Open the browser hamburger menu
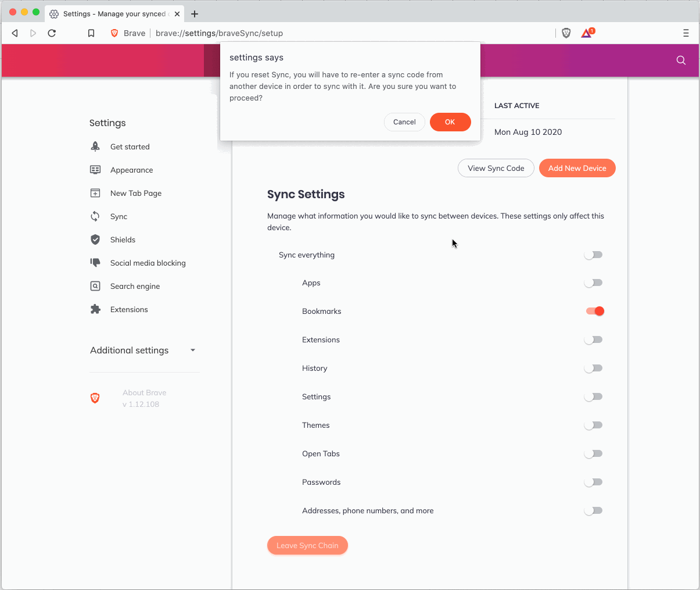The width and height of the screenshot is (700, 590). point(686,33)
